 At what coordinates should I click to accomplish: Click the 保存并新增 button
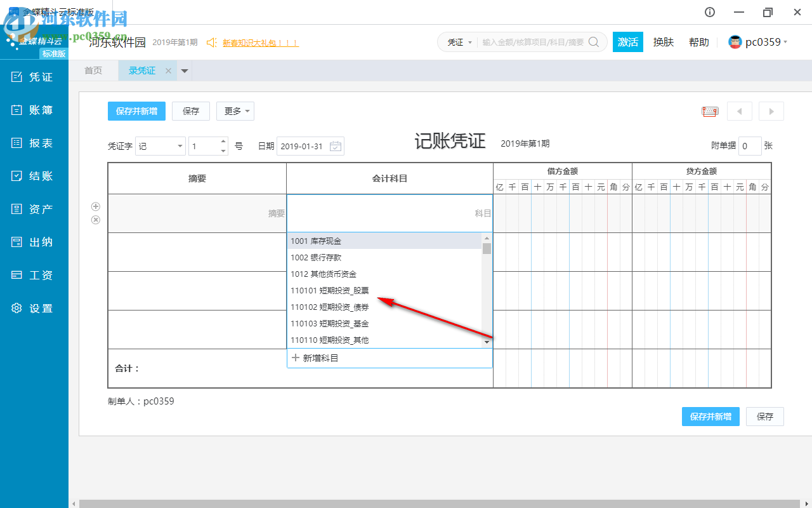(x=136, y=110)
